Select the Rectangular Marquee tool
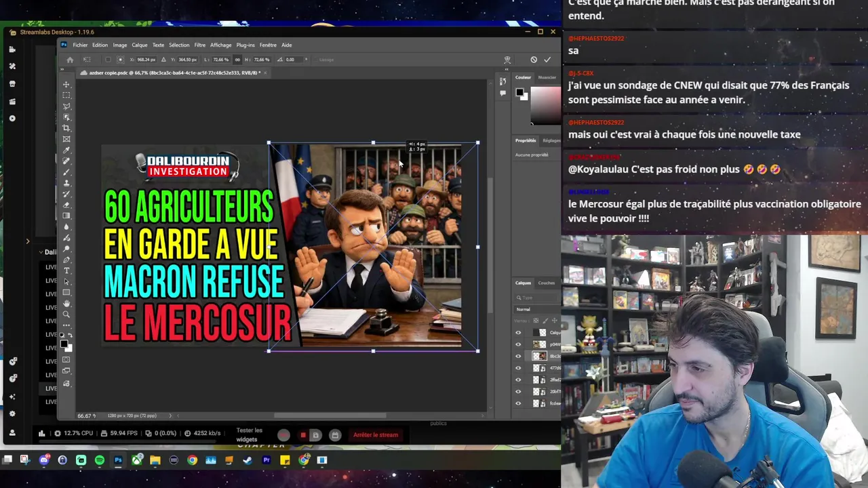This screenshot has width=868, height=488. click(x=66, y=96)
